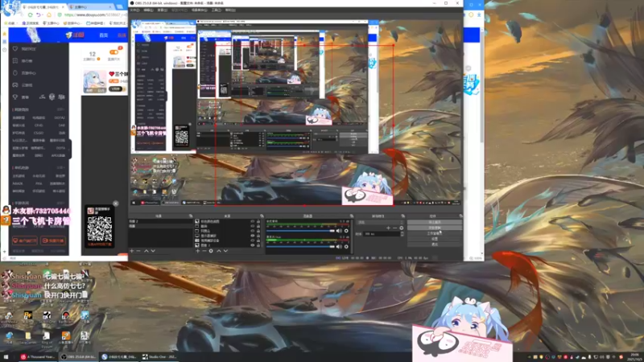Screen dimensions: 644x362
Task: Click the browser home icon
Action: [49, 14]
